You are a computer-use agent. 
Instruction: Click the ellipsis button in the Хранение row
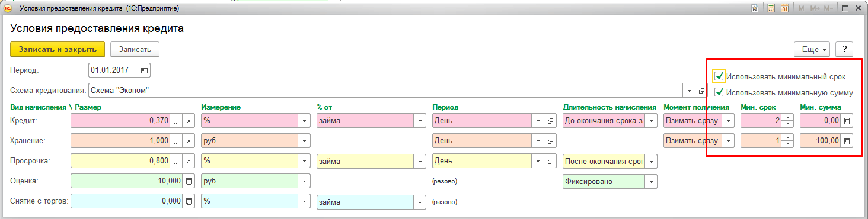pyautogui.click(x=176, y=141)
